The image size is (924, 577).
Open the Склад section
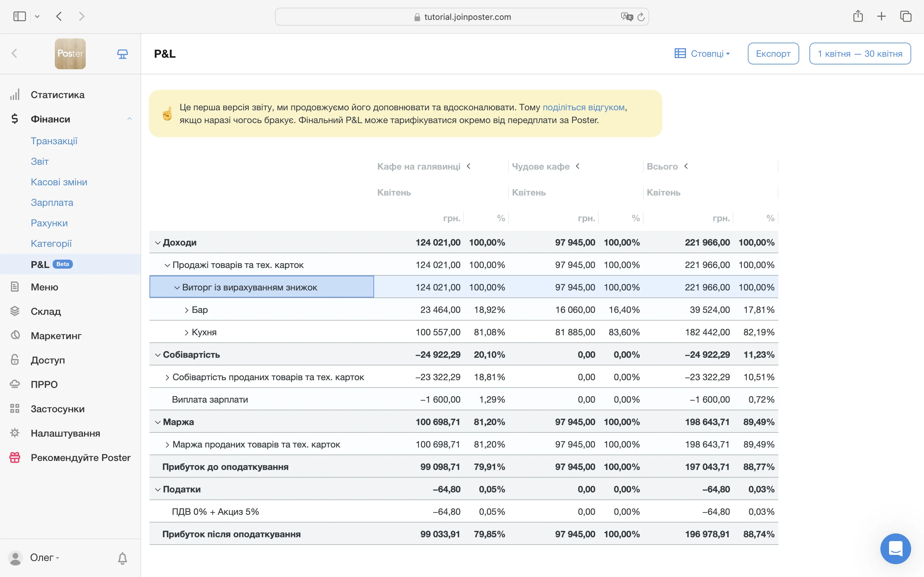tap(46, 311)
